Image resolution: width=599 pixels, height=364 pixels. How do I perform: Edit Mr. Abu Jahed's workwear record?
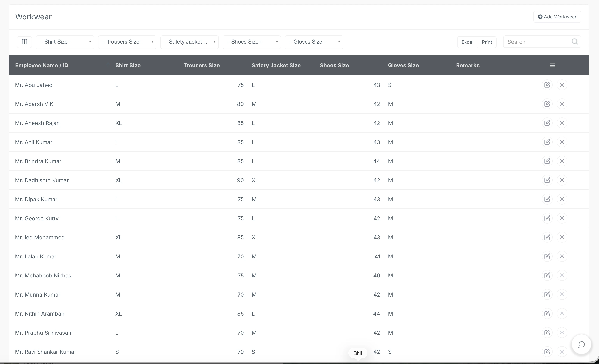tap(547, 85)
